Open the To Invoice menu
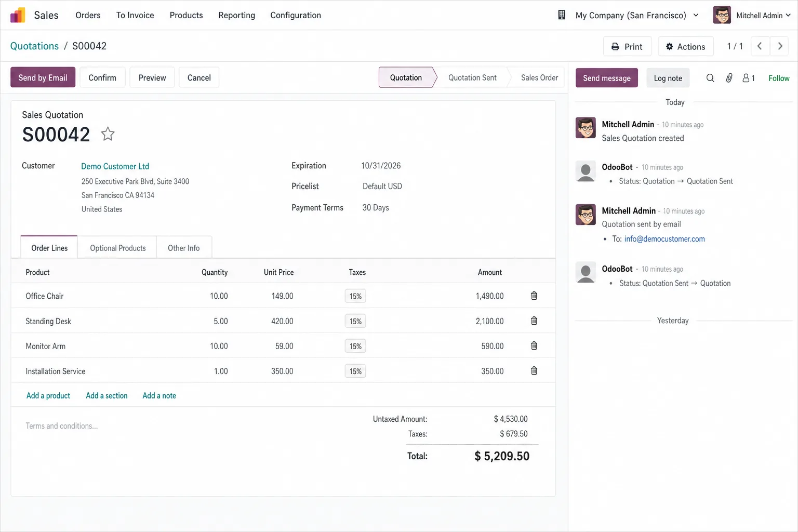Viewport: 798px width, 532px height. tap(135, 15)
